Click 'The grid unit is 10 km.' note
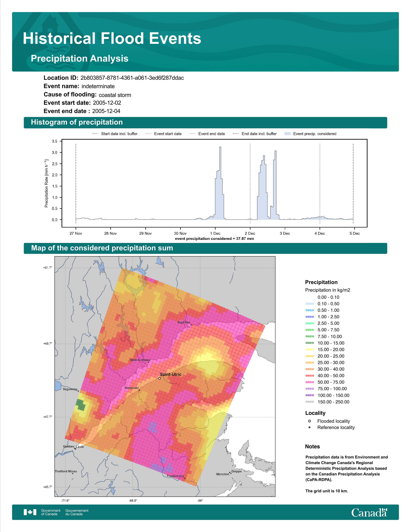The image size is (411, 532). [327, 491]
